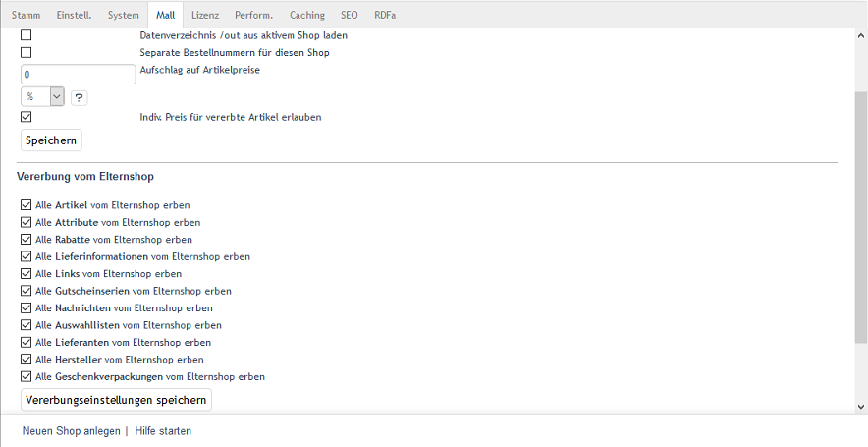Viewport: 868px width, 447px height.
Task: Toggle Datenverzeichnis /out aus aktivem Shop laden
Action: [27, 35]
